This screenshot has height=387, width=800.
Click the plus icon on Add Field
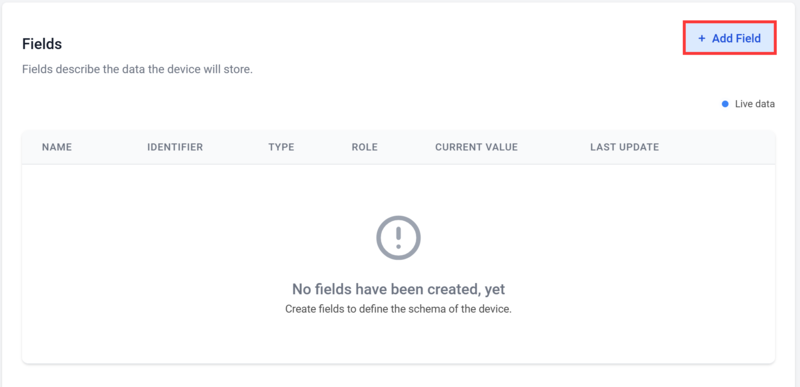702,38
